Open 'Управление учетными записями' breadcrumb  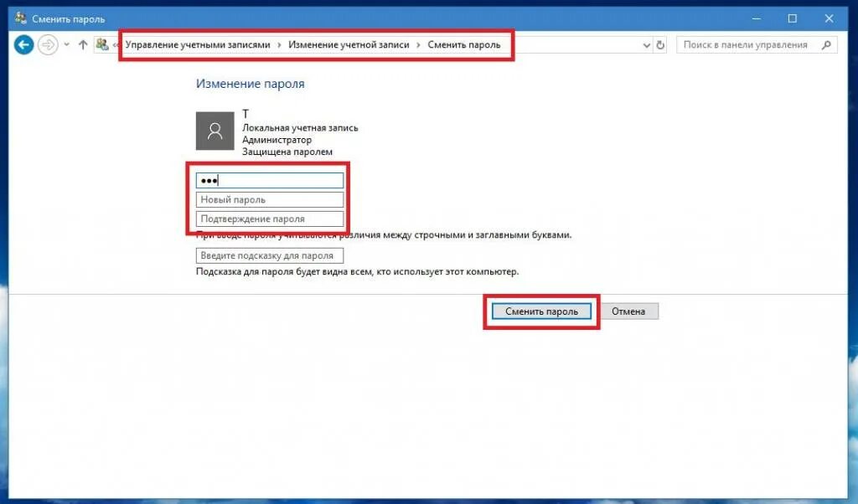pyautogui.click(x=198, y=45)
